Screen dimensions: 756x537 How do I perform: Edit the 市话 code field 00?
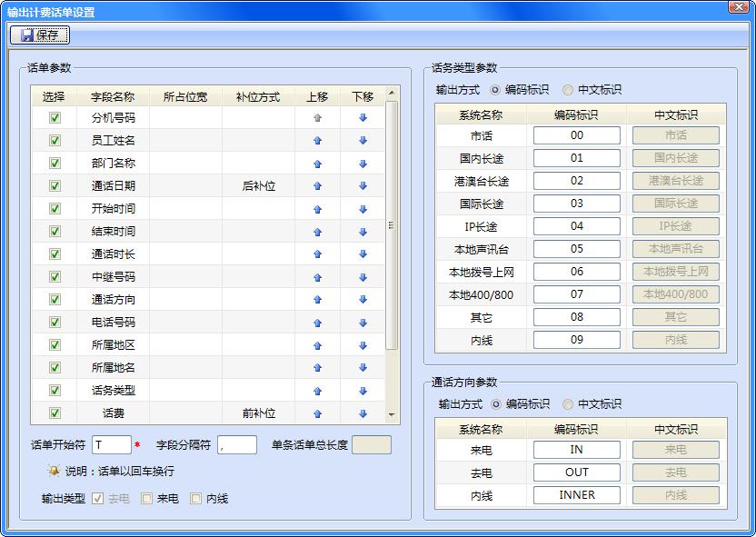pyautogui.click(x=576, y=135)
